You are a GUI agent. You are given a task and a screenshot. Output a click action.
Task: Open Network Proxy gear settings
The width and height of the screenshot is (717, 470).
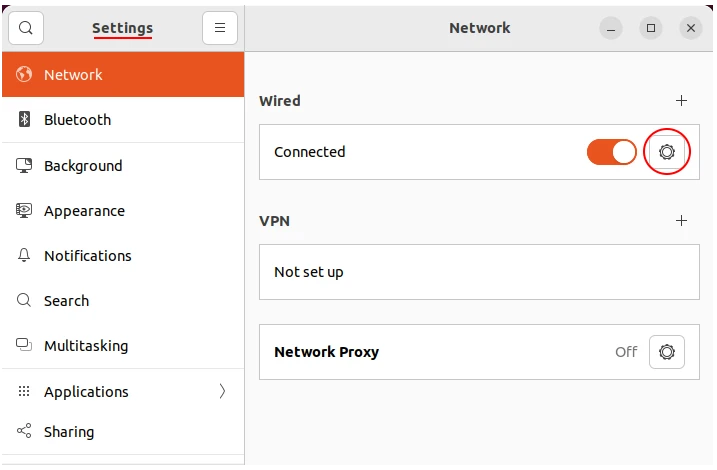click(x=667, y=352)
